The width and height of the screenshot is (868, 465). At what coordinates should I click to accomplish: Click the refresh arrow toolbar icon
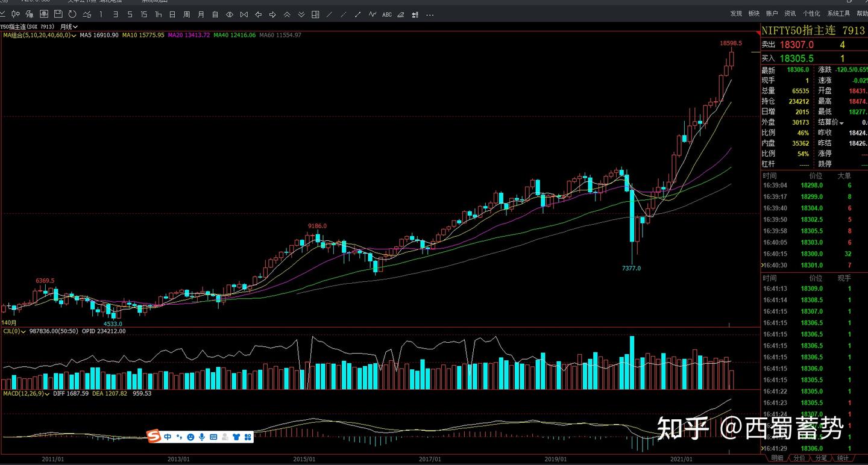click(72, 14)
